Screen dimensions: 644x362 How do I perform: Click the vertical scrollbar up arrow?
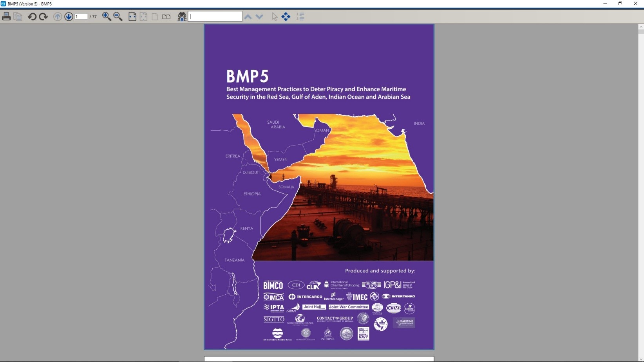(x=641, y=27)
